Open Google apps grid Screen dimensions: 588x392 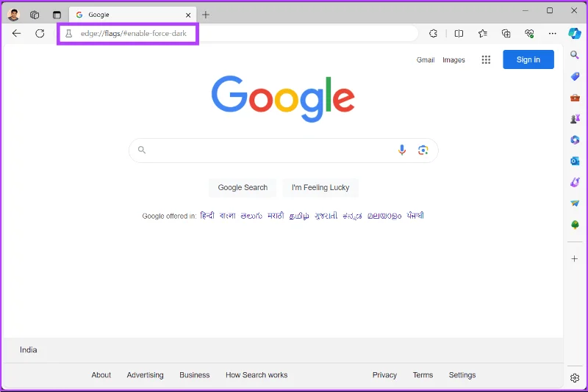[486, 60]
